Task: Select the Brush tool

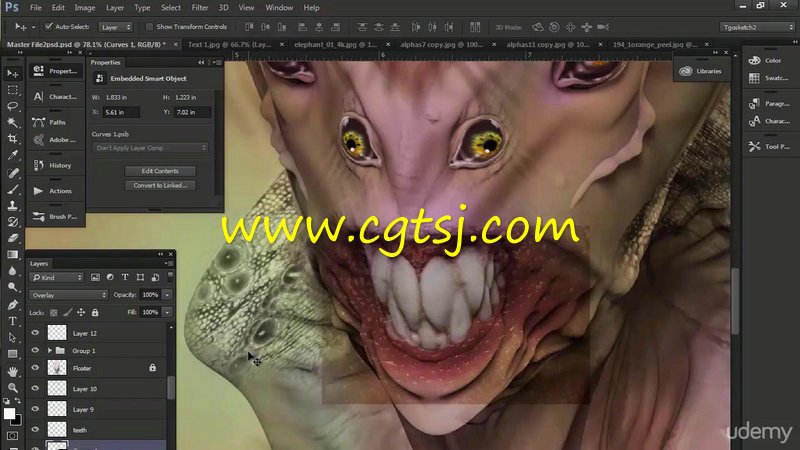Action: (x=13, y=189)
